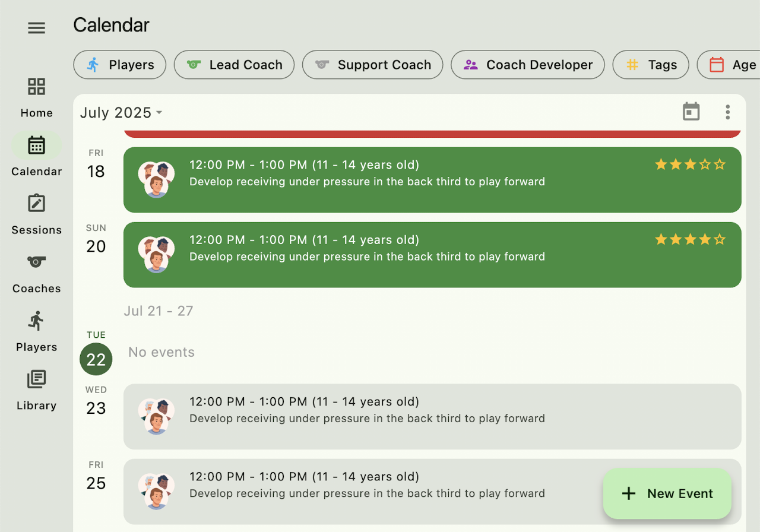Viewport: 760px width, 532px height.
Task: Expand the July 2025 month dropdown
Action: click(x=121, y=112)
